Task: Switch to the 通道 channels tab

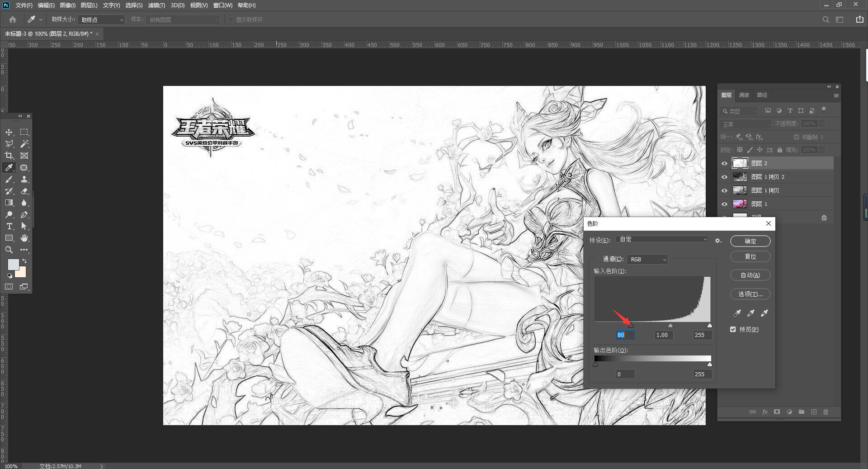Action: (744, 95)
